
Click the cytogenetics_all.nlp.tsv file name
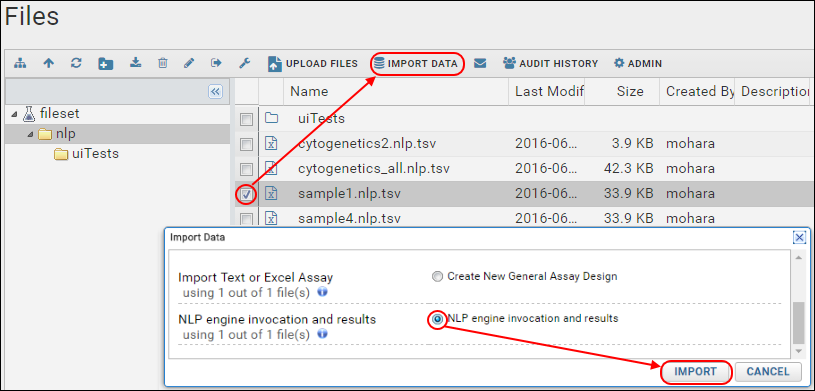(x=374, y=168)
